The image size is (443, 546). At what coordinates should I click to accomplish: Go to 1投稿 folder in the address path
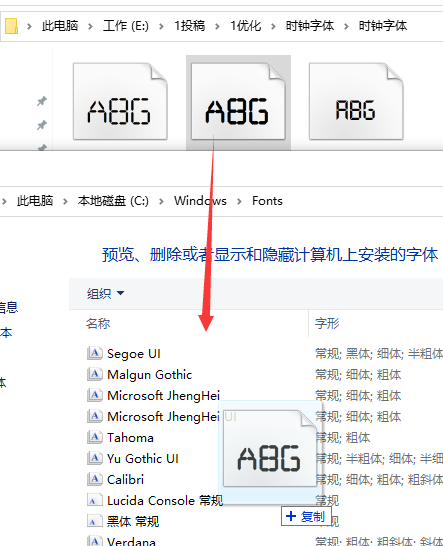190,26
